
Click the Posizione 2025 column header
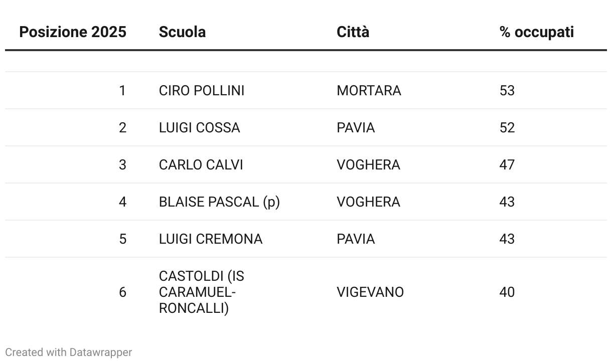click(73, 32)
